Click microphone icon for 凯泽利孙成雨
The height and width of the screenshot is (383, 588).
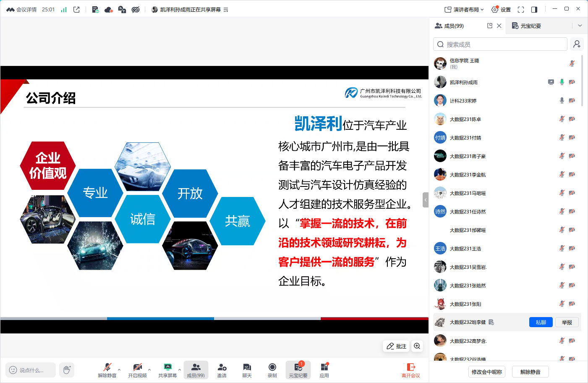click(x=562, y=82)
